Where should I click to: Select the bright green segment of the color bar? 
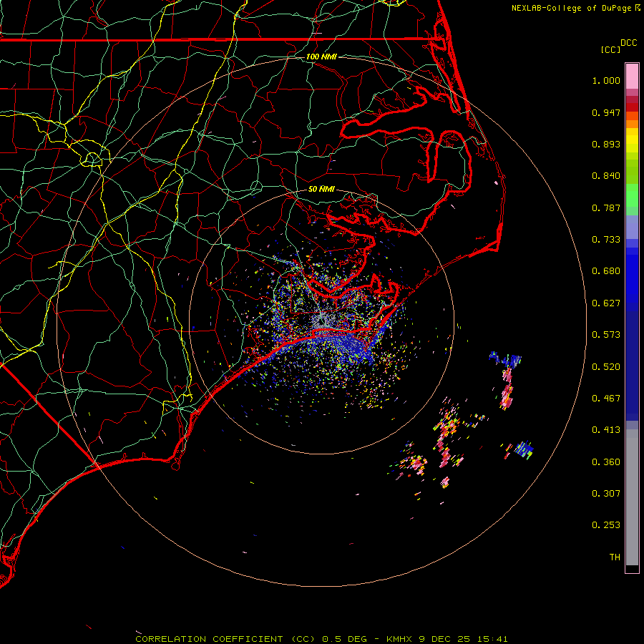pyautogui.click(x=632, y=195)
